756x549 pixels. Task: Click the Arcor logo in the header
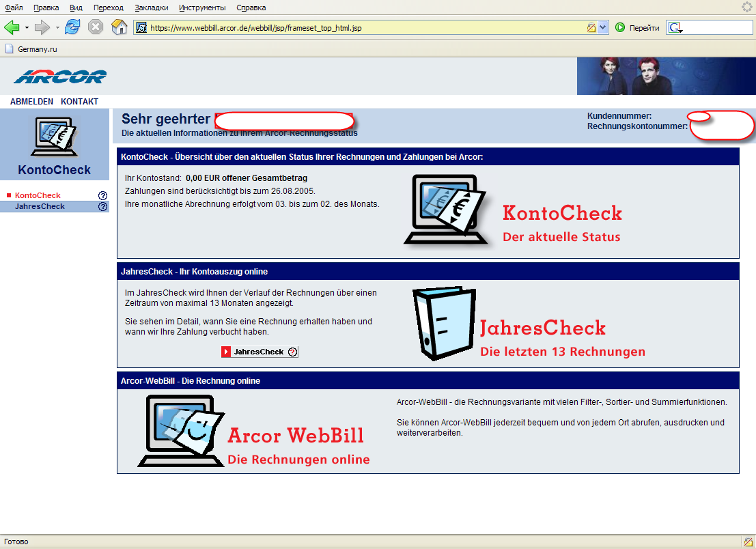[x=60, y=76]
